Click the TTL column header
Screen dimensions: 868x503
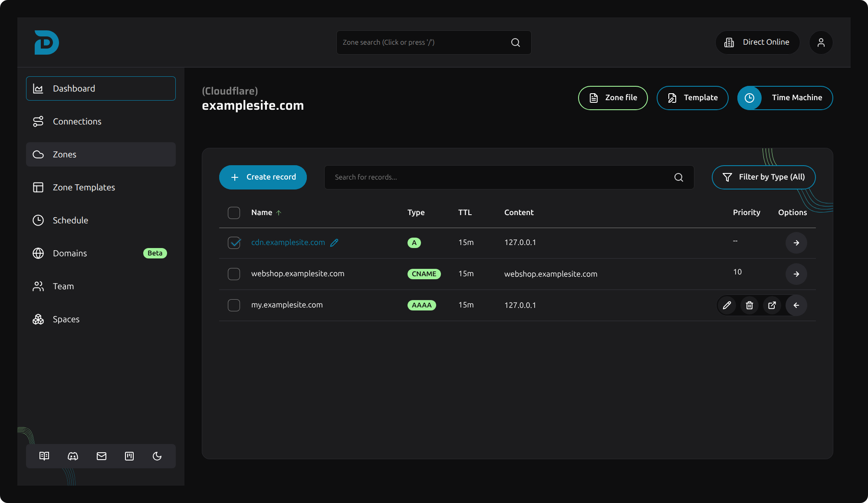465,212
